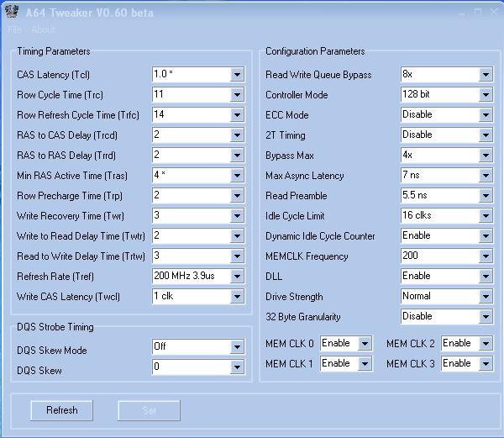Open the MEM CLK 0 dropdown

point(365,344)
